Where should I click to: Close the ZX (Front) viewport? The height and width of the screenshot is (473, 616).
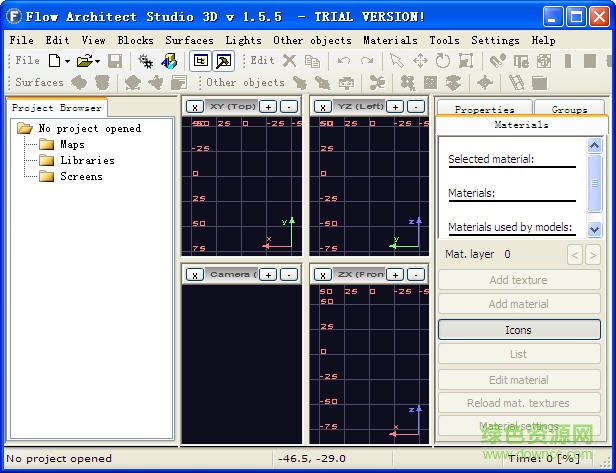tap(323, 274)
